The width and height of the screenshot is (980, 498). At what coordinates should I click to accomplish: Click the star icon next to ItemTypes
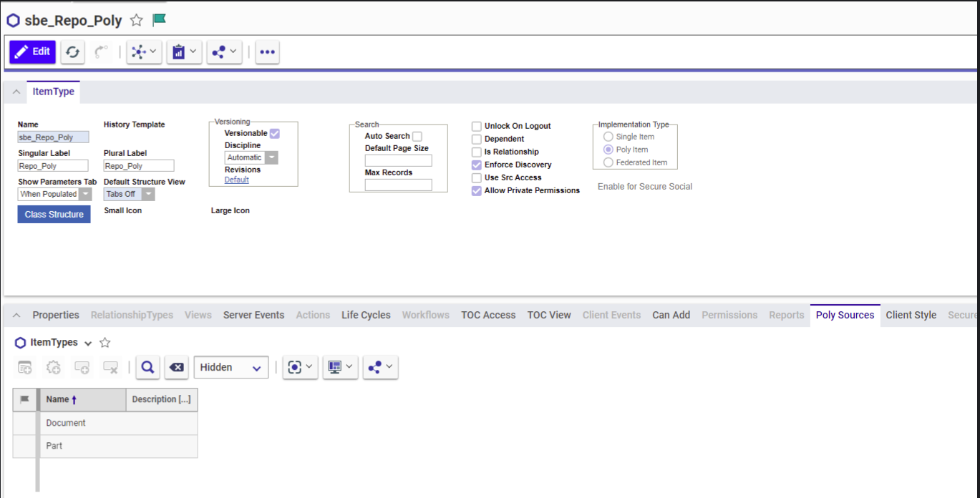105,343
